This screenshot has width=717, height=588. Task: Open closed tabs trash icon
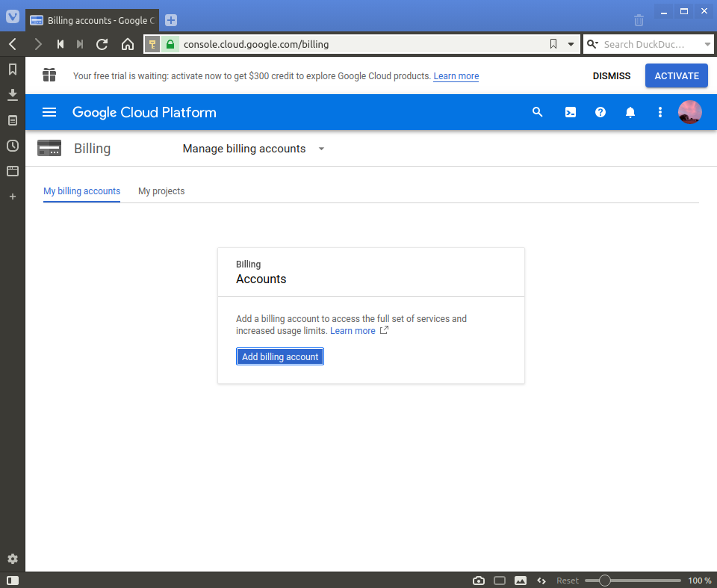click(639, 20)
